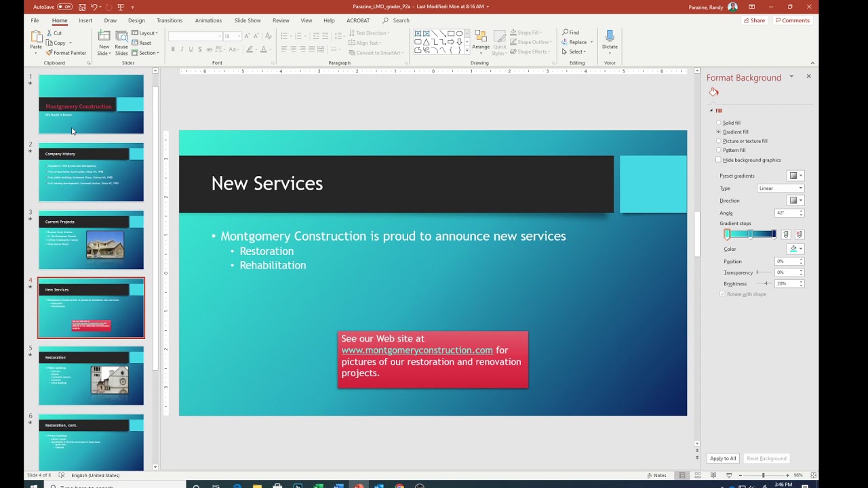Open the Transitions tab
This screenshot has height=488, width=868.
(170, 20)
